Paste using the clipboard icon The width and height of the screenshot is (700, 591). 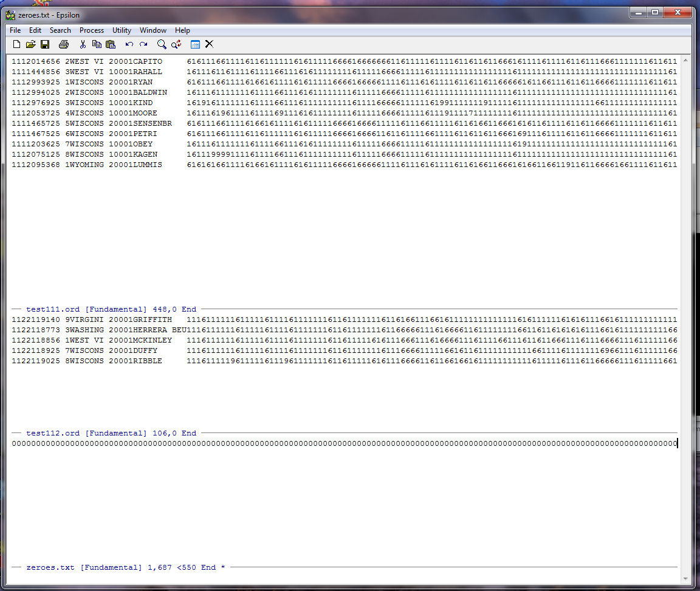click(x=111, y=44)
